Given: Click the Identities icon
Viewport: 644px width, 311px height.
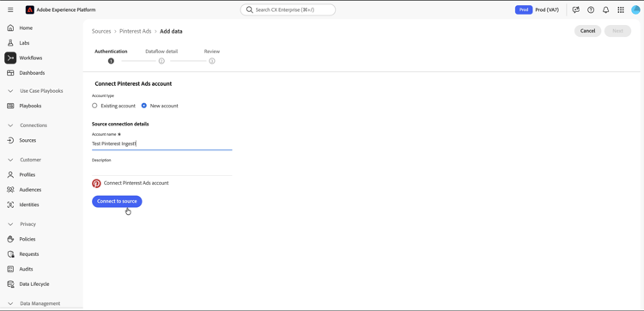Looking at the screenshot, I should click(10, 204).
